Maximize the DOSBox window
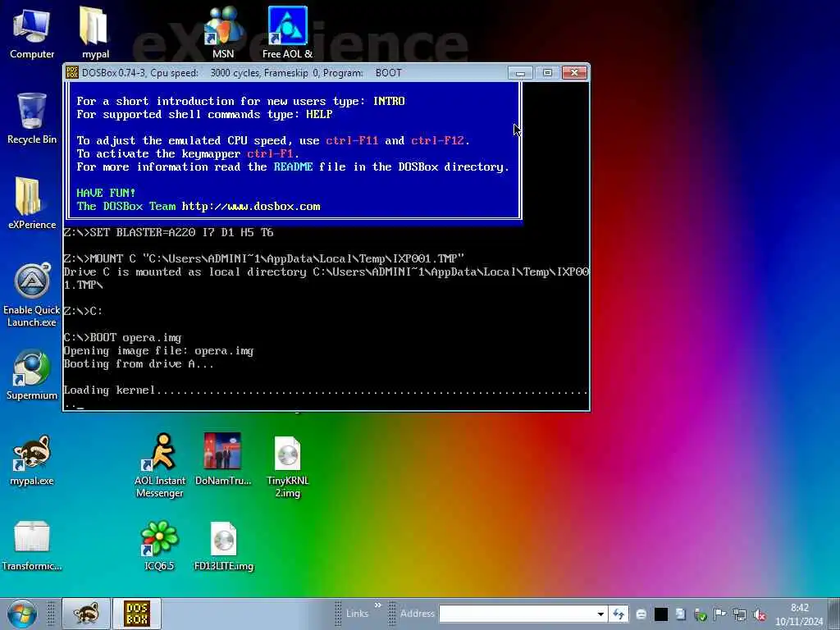The image size is (840, 630). coord(547,72)
